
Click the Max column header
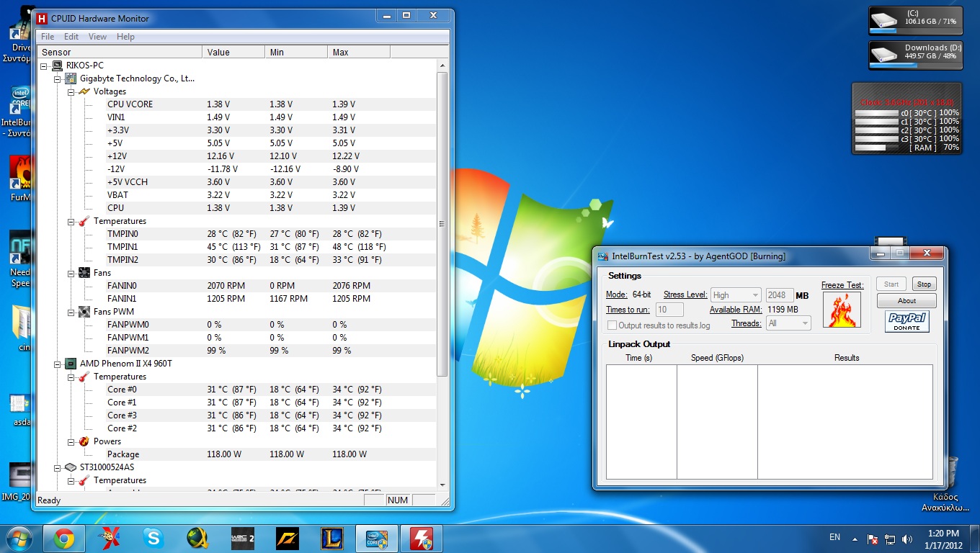(359, 52)
